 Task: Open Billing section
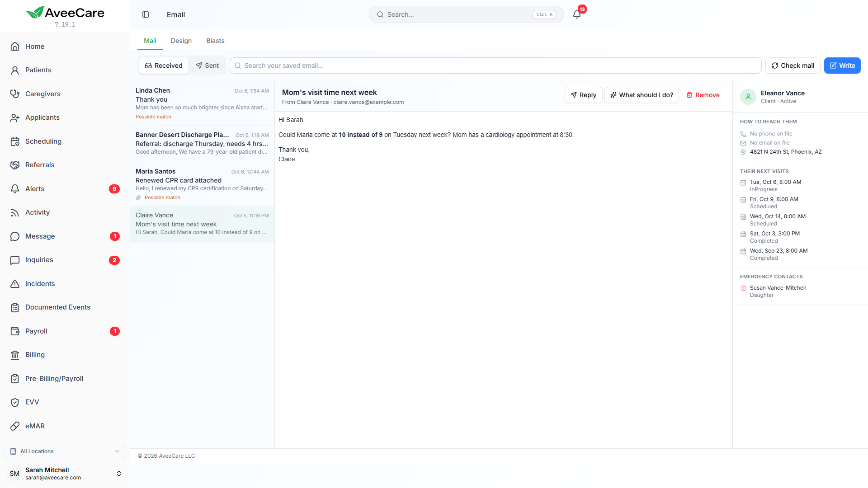coord(65,355)
